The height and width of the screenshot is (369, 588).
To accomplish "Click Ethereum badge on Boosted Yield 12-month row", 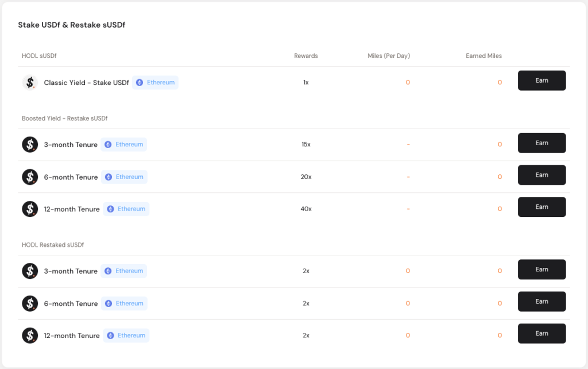I will [126, 209].
